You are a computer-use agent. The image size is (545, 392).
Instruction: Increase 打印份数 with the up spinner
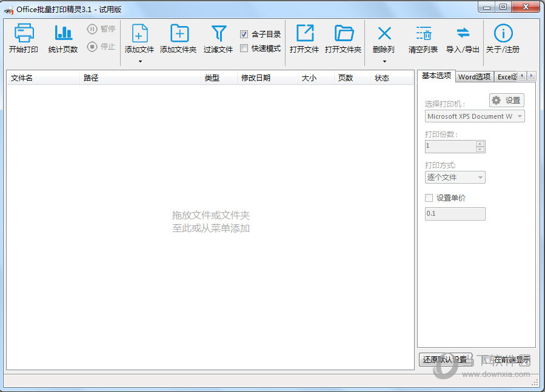[x=480, y=144]
